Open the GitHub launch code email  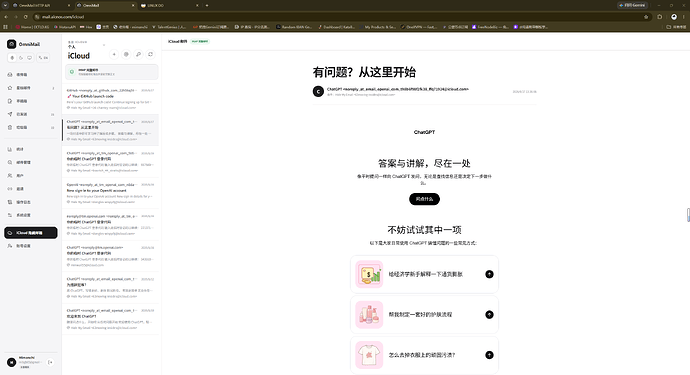pos(110,99)
